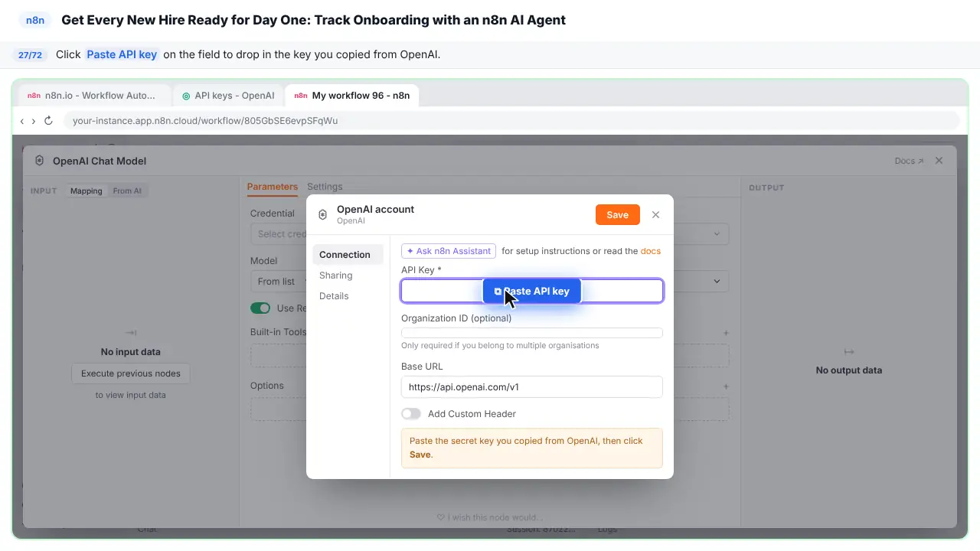980x551 pixels.
Task: Click the OpenAI logo in the account modal header
Action: (322, 215)
